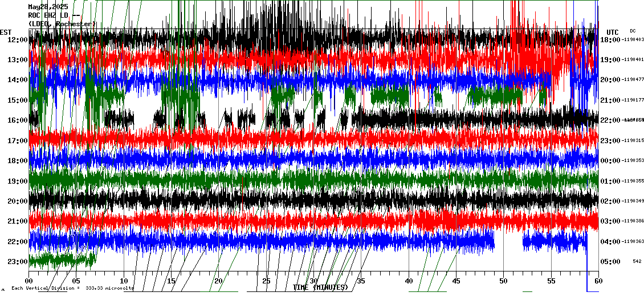Click the UTC timezone label on right
Viewport: 644px width, 296px height.
(x=613, y=32)
